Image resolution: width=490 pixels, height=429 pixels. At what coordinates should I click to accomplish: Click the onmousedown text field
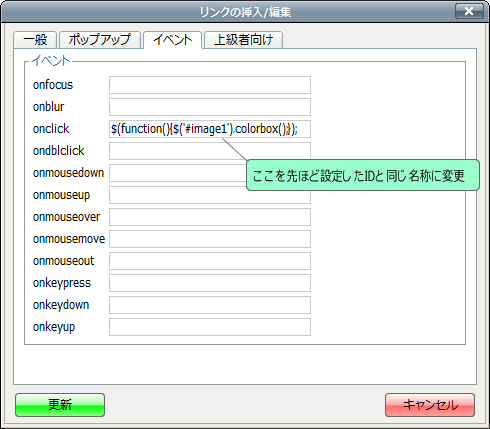[x=178, y=173]
